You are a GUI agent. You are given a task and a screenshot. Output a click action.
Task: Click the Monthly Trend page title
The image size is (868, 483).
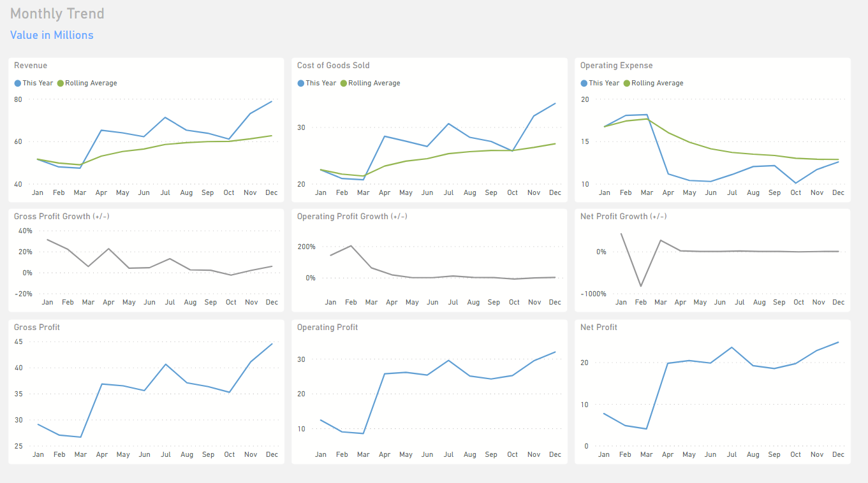57,14
